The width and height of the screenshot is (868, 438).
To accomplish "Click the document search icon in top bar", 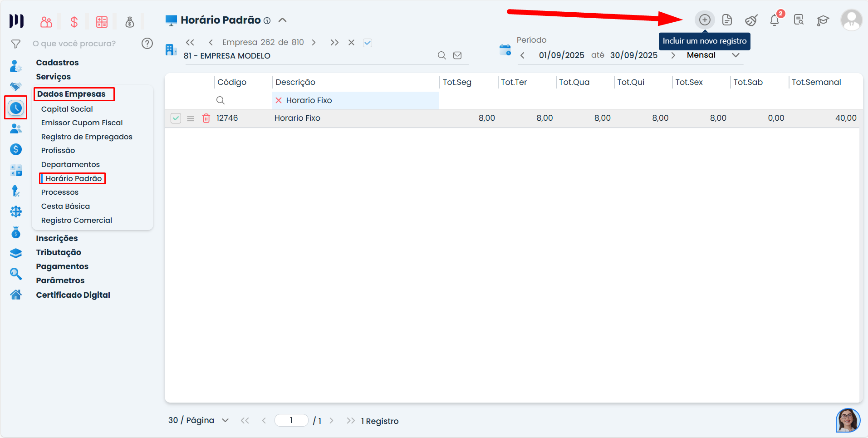I will click(799, 20).
